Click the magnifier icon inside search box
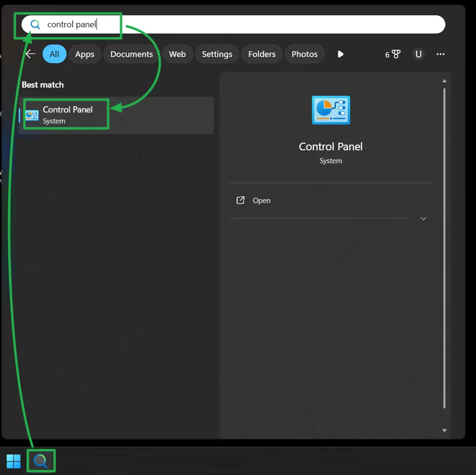 pyautogui.click(x=35, y=24)
